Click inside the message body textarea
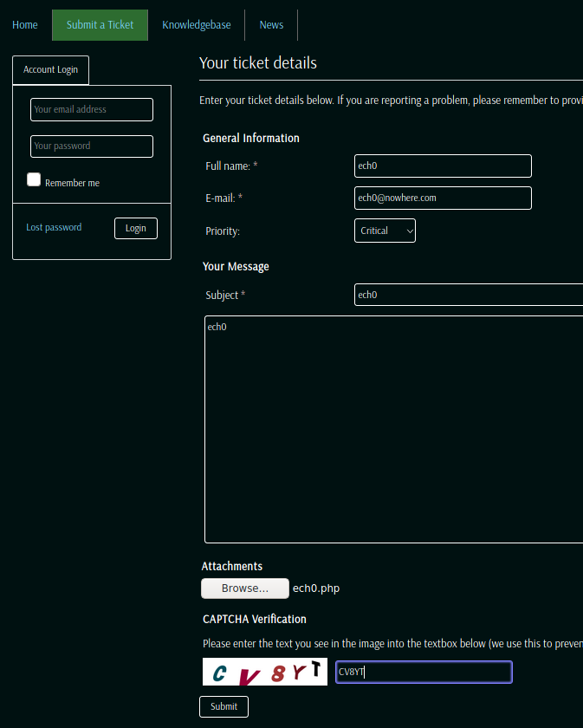This screenshot has height=728, width=583. click(393, 429)
